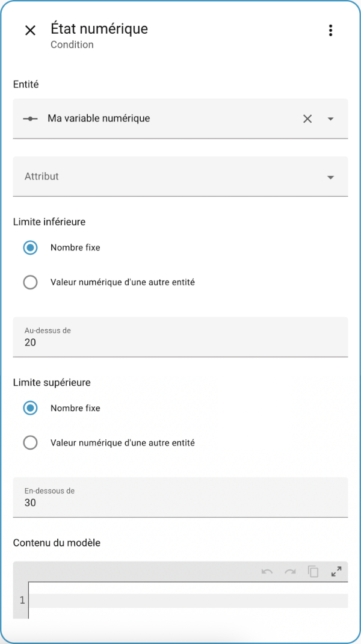Clear the Ma variable numérique entity selection

click(x=307, y=119)
